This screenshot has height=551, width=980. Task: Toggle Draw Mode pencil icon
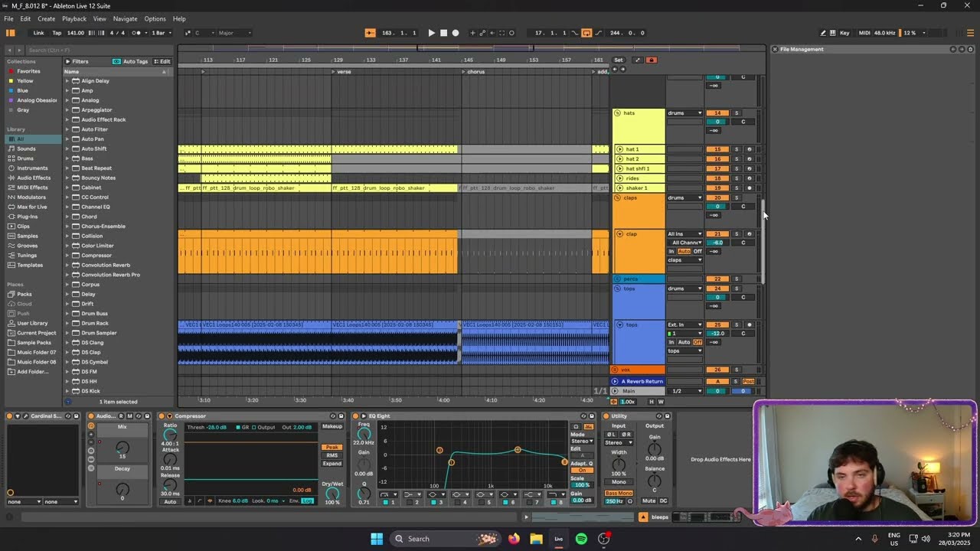[x=823, y=33]
